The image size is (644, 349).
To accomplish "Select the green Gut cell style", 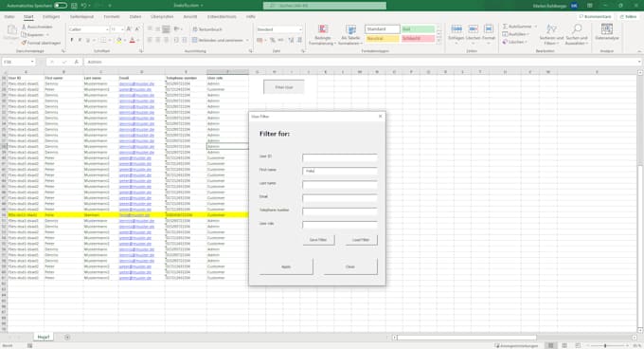I will coord(418,29).
